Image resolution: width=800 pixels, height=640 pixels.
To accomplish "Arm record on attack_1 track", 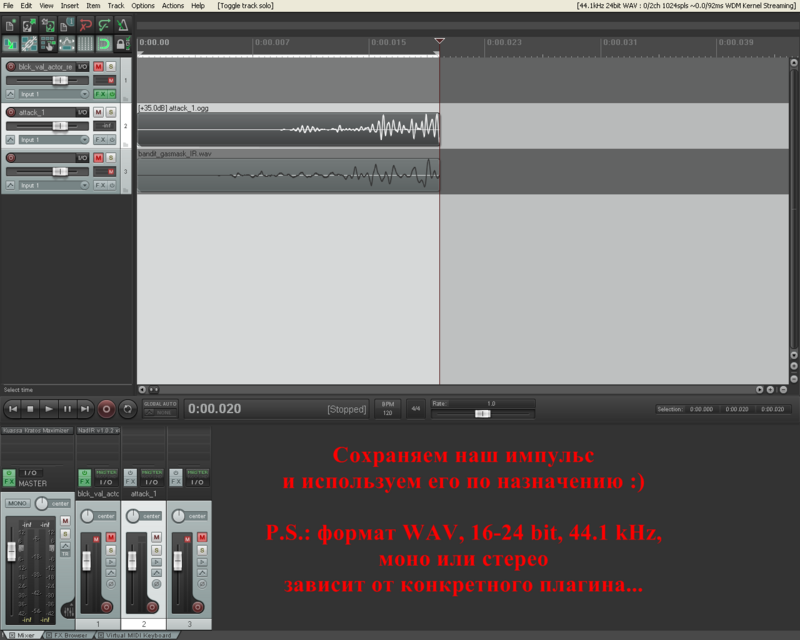I will [11, 112].
